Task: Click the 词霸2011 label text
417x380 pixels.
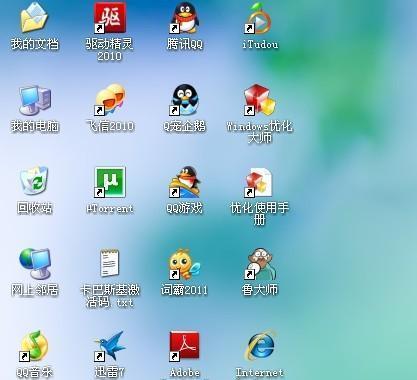Action: (x=184, y=290)
